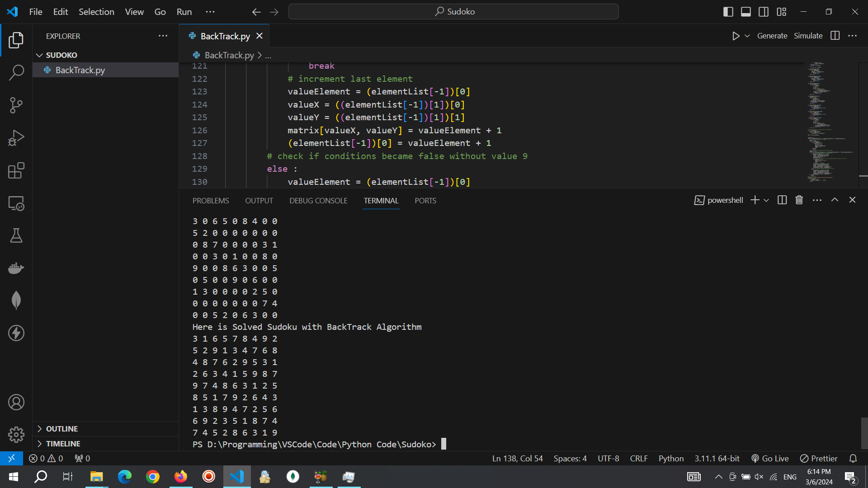Open the Manage gear menu
This screenshot has width=868, height=488.
(x=16, y=435)
